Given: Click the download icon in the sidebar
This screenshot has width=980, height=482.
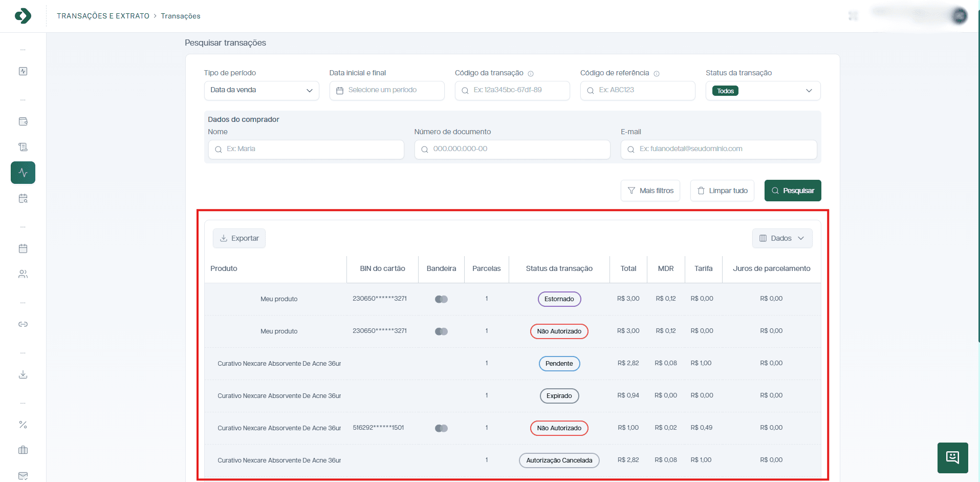Looking at the screenshot, I should click(x=23, y=374).
